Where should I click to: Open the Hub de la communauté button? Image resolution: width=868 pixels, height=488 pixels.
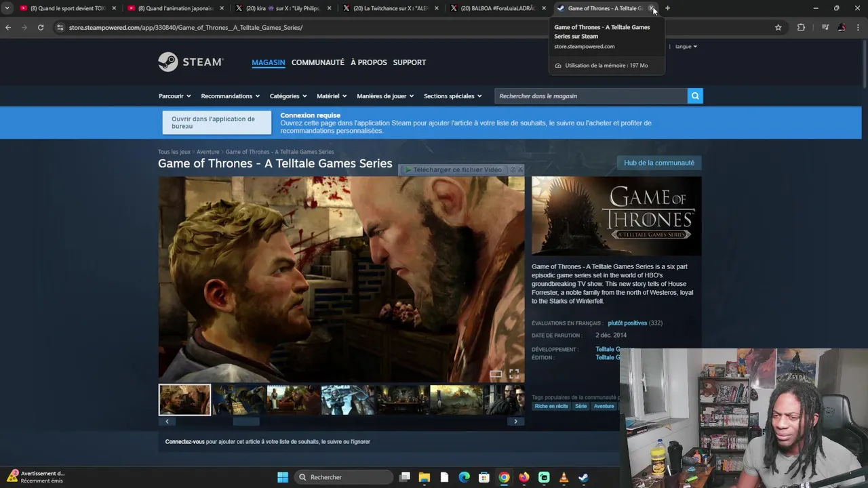tap(659, 163)
